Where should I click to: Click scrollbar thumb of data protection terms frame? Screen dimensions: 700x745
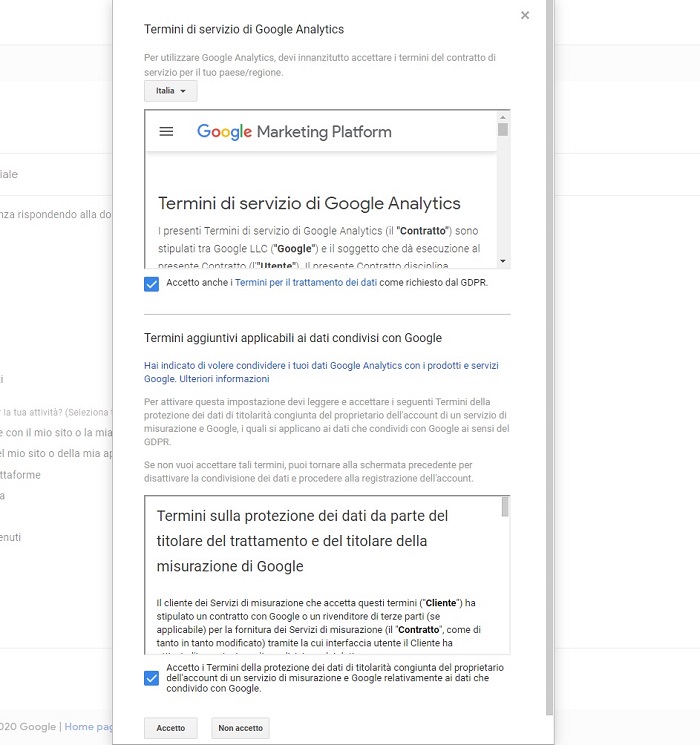(x=505, y=506)
